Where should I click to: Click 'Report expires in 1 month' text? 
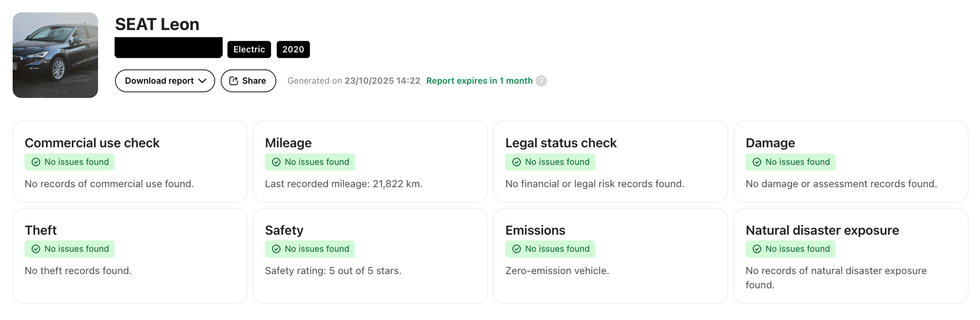tap(479, 81)
